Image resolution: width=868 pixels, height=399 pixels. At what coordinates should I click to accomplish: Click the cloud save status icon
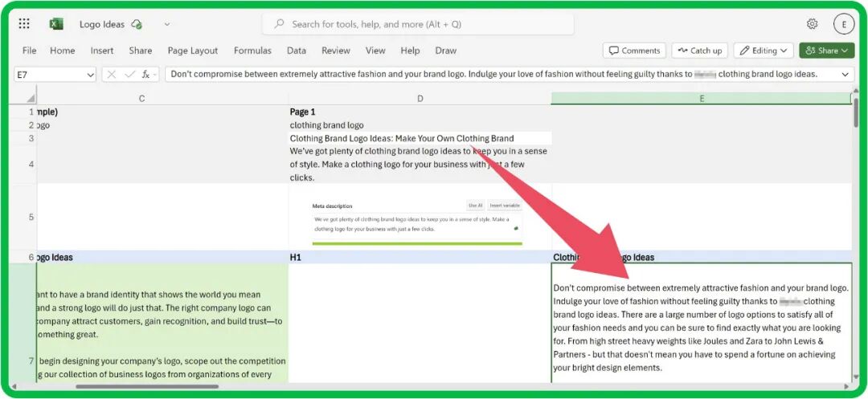(x=137, y=24)
